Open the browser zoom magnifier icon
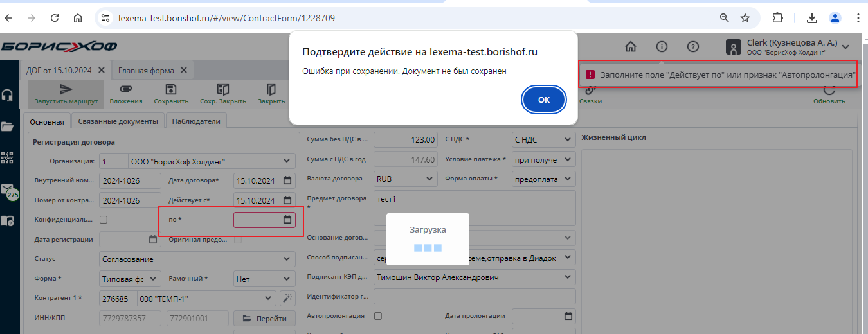This screenshot has width=868, height=334. 725,18
